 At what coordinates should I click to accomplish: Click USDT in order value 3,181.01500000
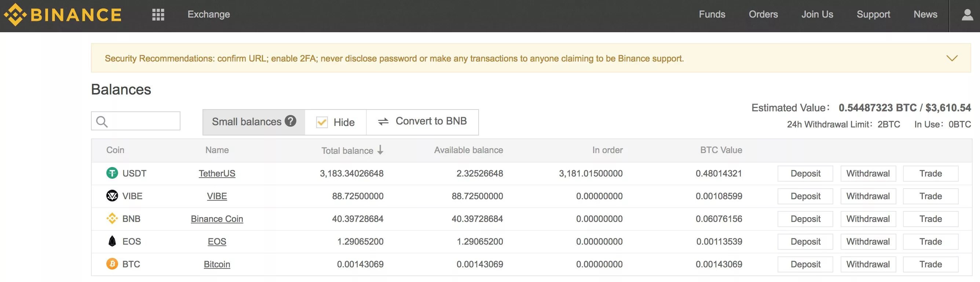click(x=590, y=174)
